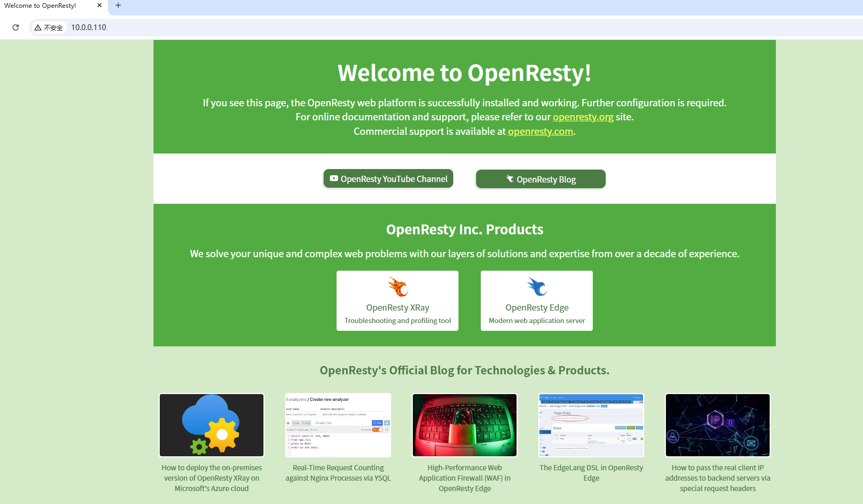The height and width of the screenshot is (504, 863).
Task: Click the Welcome to OpenResty! heading
Action: 465,73
